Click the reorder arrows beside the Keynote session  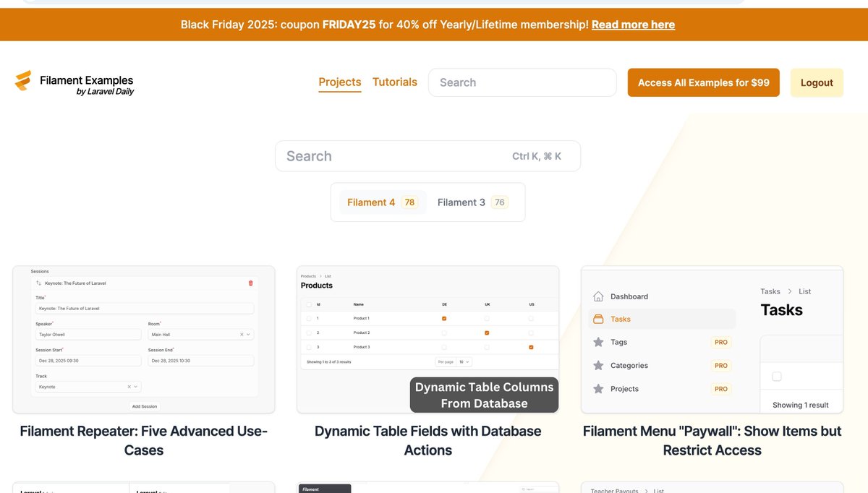pos(38,283)
